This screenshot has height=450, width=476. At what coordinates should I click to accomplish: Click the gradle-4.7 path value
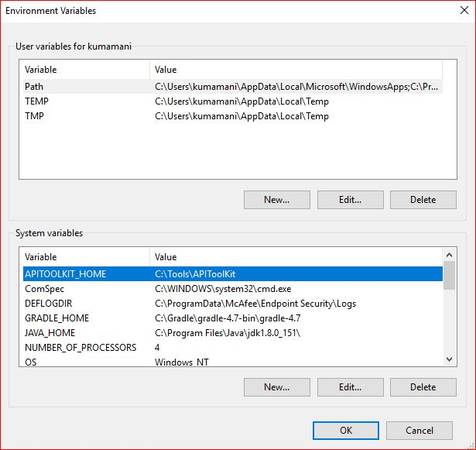pos(228,318)
